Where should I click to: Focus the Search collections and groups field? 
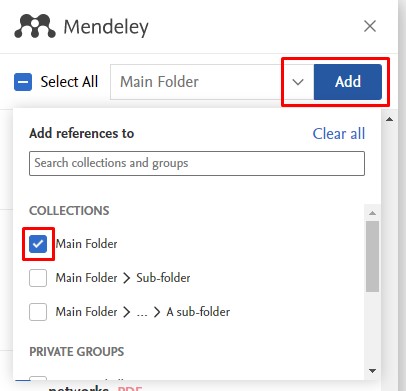pos(197,163)
